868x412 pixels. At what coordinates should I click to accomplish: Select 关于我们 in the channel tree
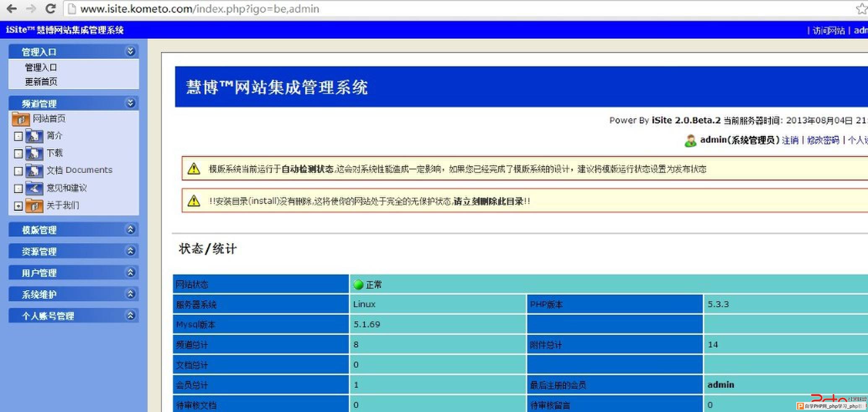point(62,206)
